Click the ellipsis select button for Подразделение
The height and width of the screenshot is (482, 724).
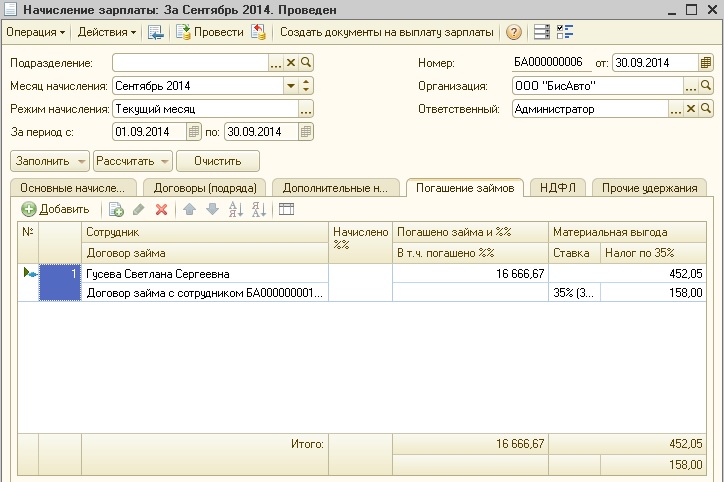click(x=276, y=62)
